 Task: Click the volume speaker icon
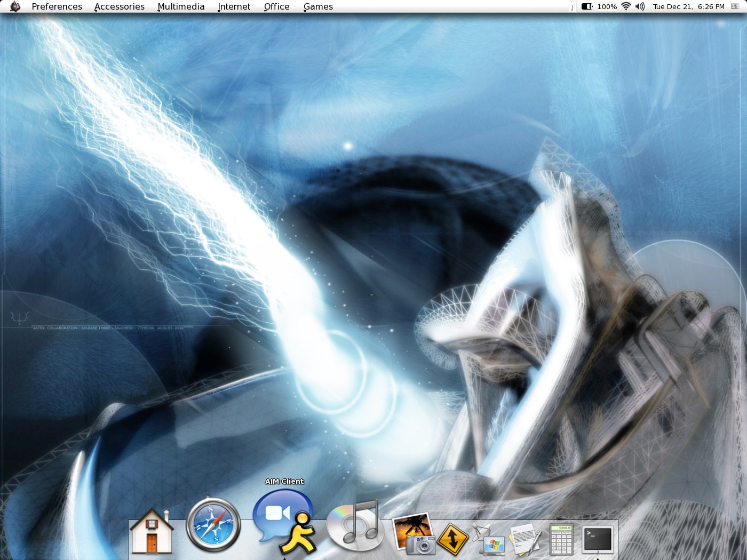(x=640, y=6)
